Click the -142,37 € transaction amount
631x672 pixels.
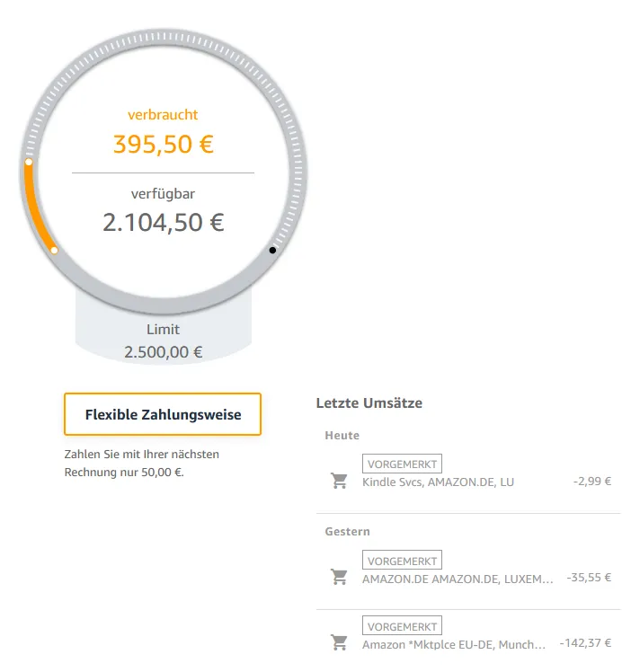pos(584,643)
